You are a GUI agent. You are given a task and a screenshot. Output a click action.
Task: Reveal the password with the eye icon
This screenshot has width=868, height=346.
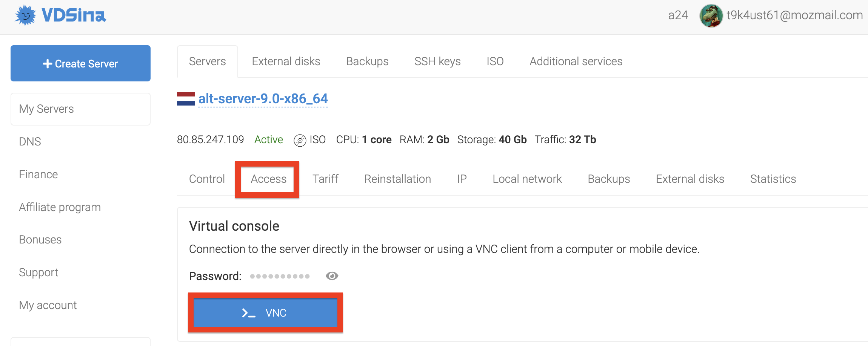click(x=332, y=276)
